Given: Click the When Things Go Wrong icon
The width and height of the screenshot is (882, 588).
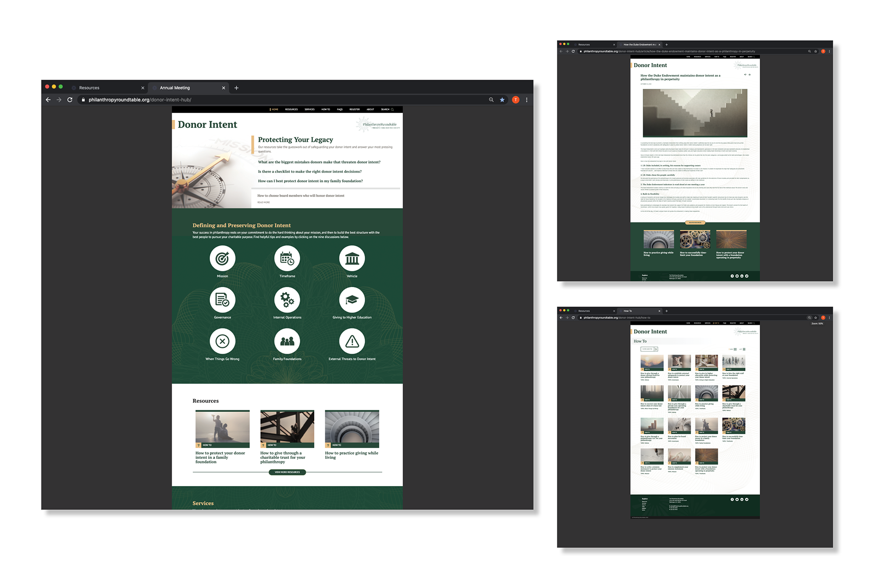Looking at the screenshot, I should click(222, 341).
